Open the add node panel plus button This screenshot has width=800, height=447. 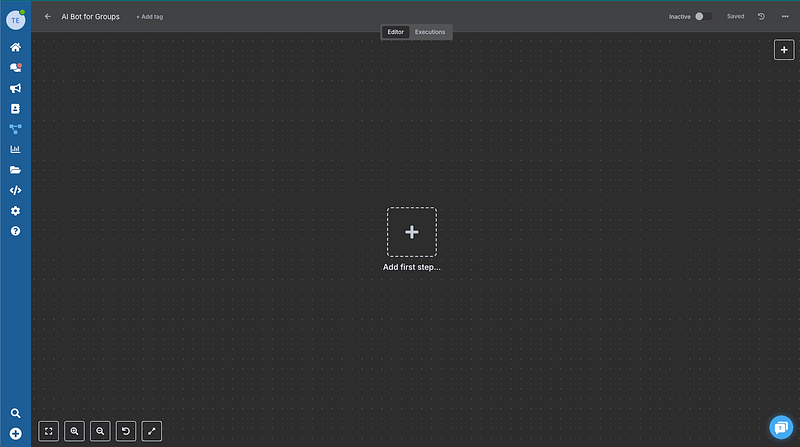pos(784,49)
